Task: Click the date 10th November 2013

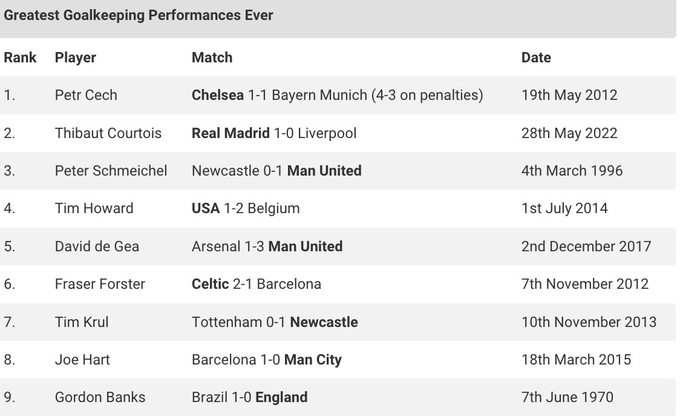Action: click(589, 322)
